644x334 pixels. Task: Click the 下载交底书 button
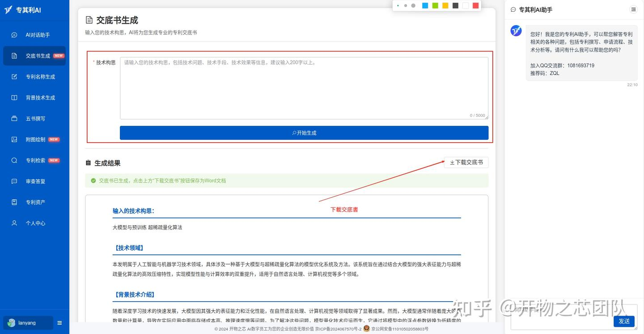[466, 163]
